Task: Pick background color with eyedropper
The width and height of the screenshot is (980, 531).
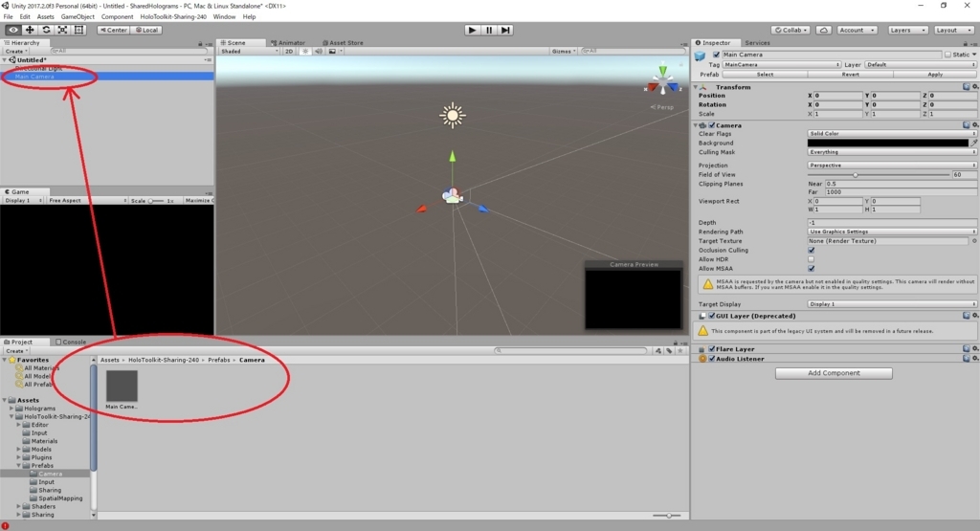Action: pyautogui.click(x=973, y=144)
